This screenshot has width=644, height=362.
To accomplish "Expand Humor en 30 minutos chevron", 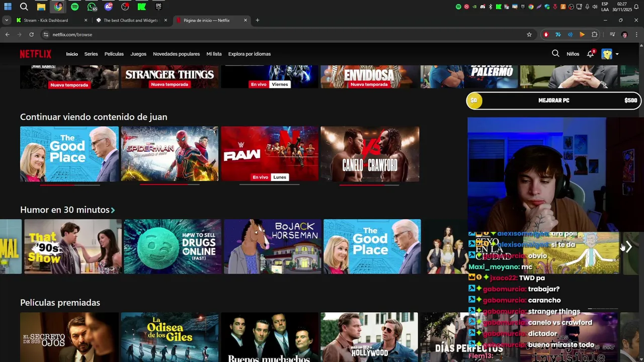I will [113, 210].
